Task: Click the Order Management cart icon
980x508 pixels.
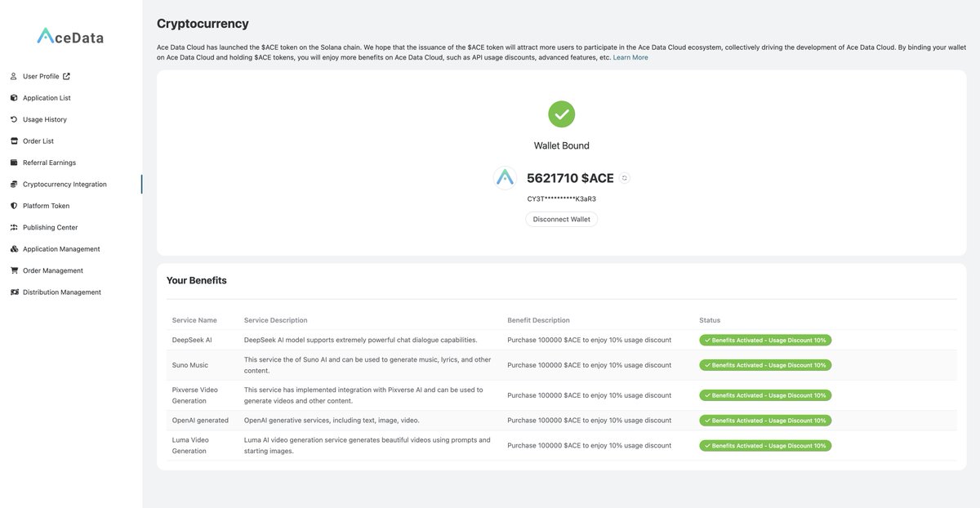Action: point(14,270)
